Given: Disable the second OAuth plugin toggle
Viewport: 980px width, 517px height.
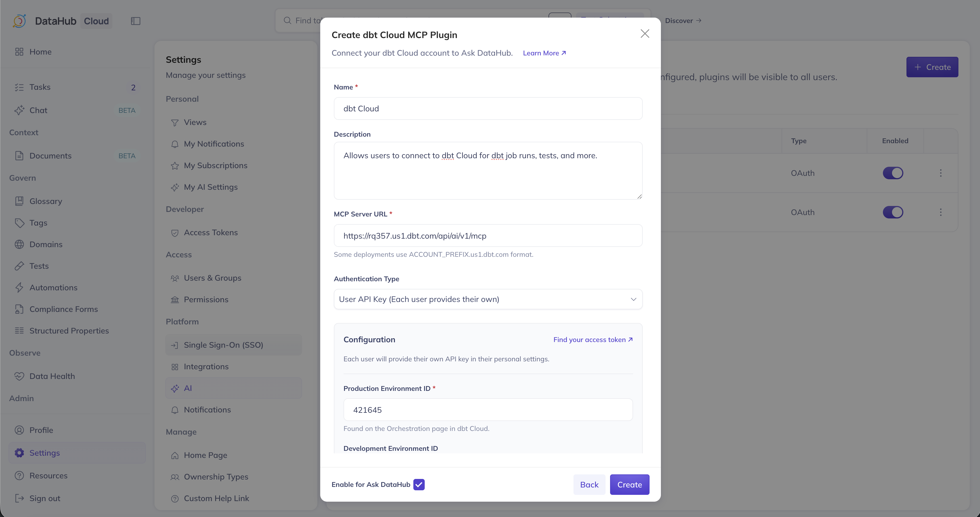Looking at the screenshot, I should [893, 212].
